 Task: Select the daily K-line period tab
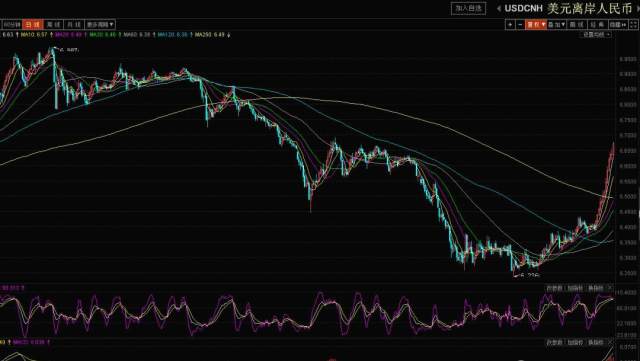33,25
